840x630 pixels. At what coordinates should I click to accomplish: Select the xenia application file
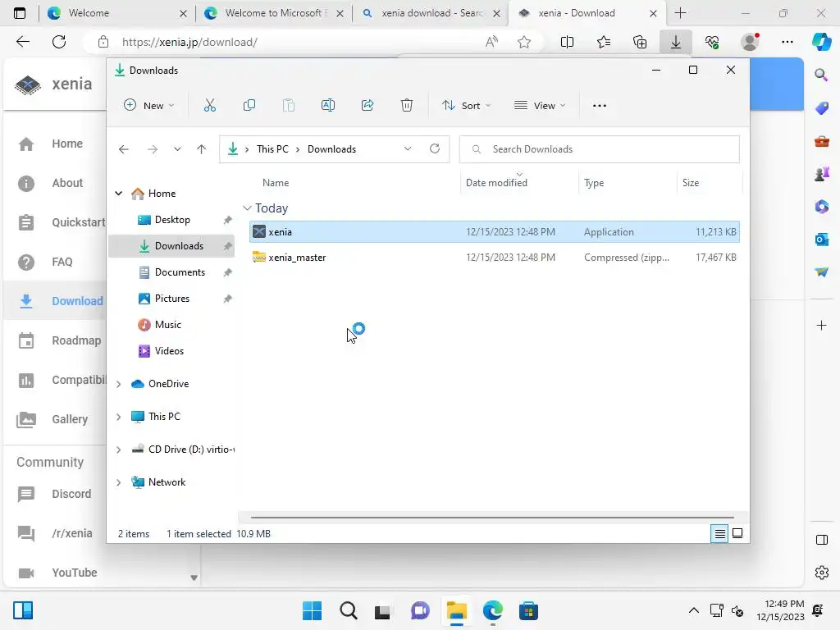tap(495, 232)
